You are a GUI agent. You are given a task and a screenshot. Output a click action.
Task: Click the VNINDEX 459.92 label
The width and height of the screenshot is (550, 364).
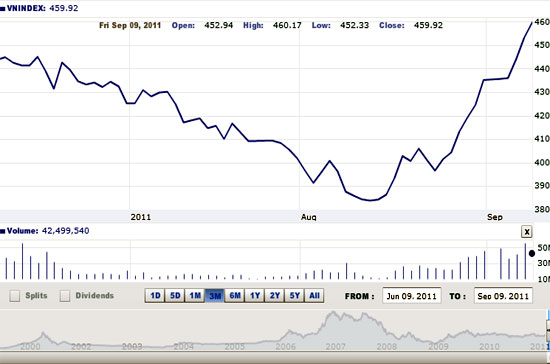(39, 8)
